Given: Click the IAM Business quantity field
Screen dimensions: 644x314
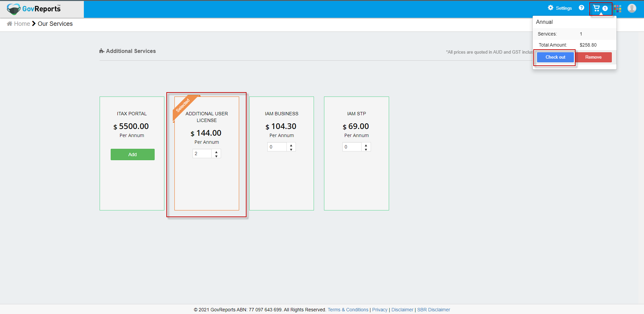Looking at the screenshot, I should (x=277, y=147).
